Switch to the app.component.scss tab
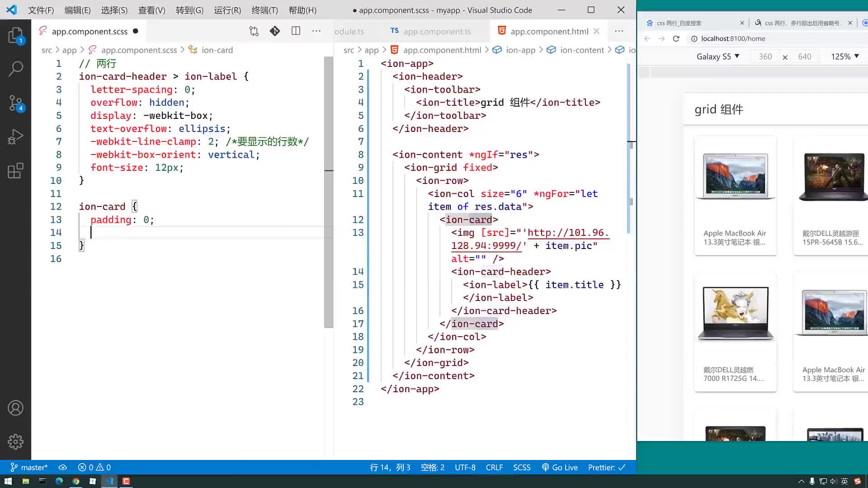This screenshot has height=488, width=868. tap(90, 31)
